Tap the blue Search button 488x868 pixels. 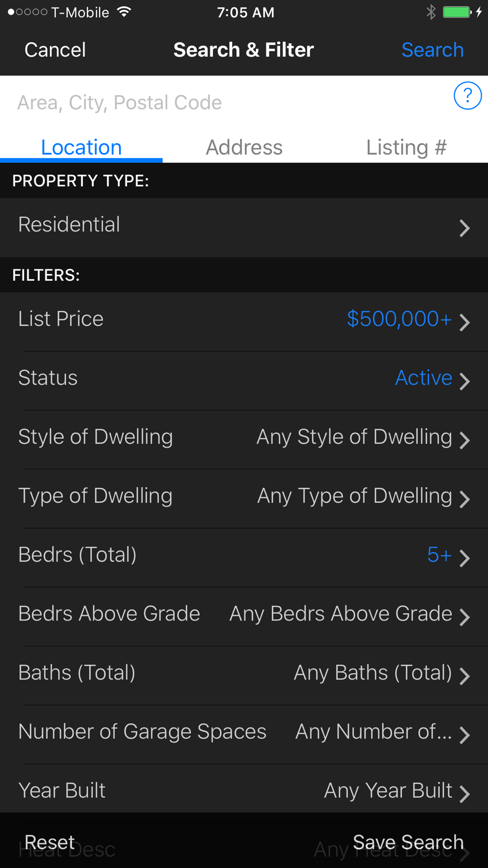pos(432,50)
